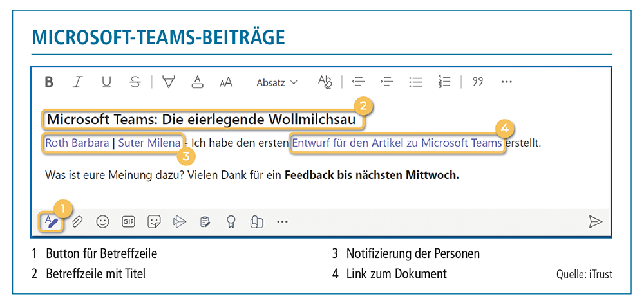Click the Suter Milena mention

149,143
